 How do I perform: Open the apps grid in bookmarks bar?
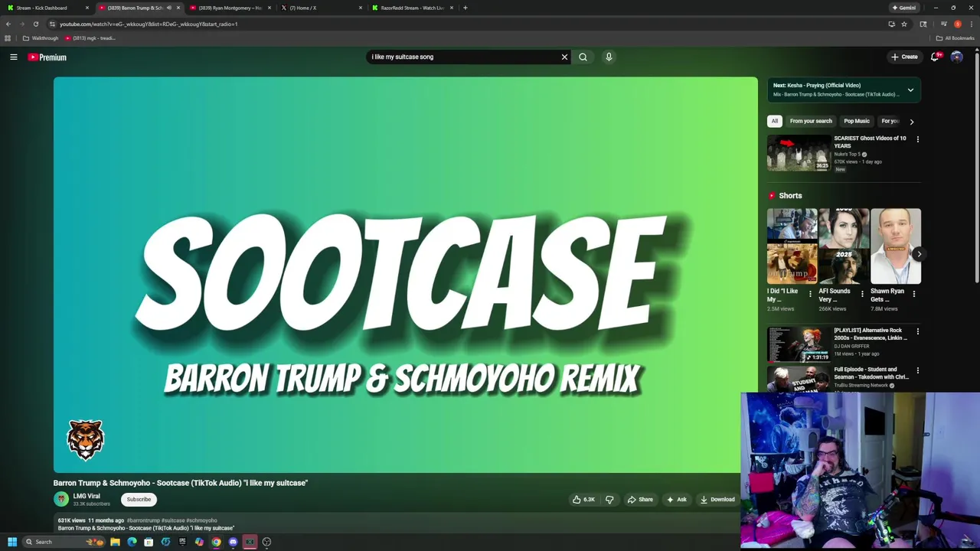tap(8, 38)
